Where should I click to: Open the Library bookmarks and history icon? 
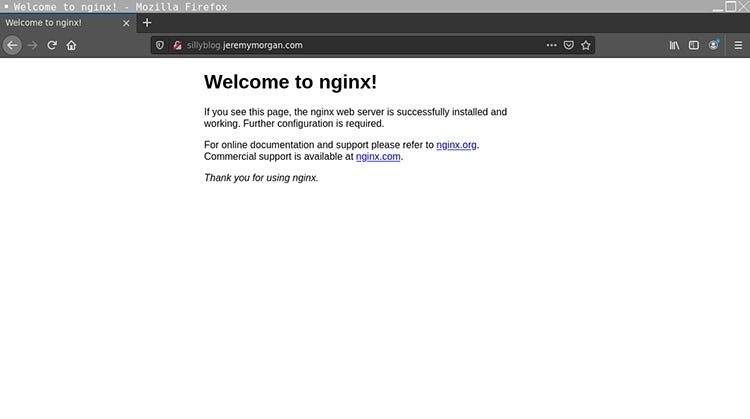tap(674, 45)
